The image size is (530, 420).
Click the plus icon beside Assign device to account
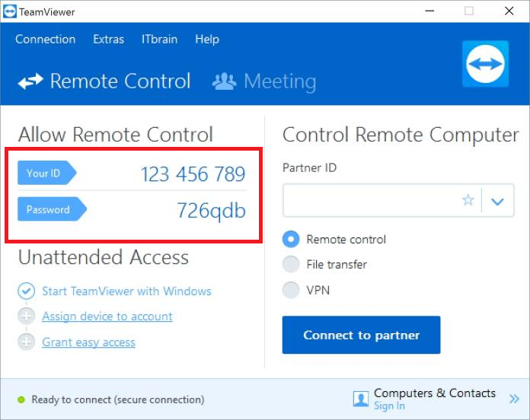point(27,317)
